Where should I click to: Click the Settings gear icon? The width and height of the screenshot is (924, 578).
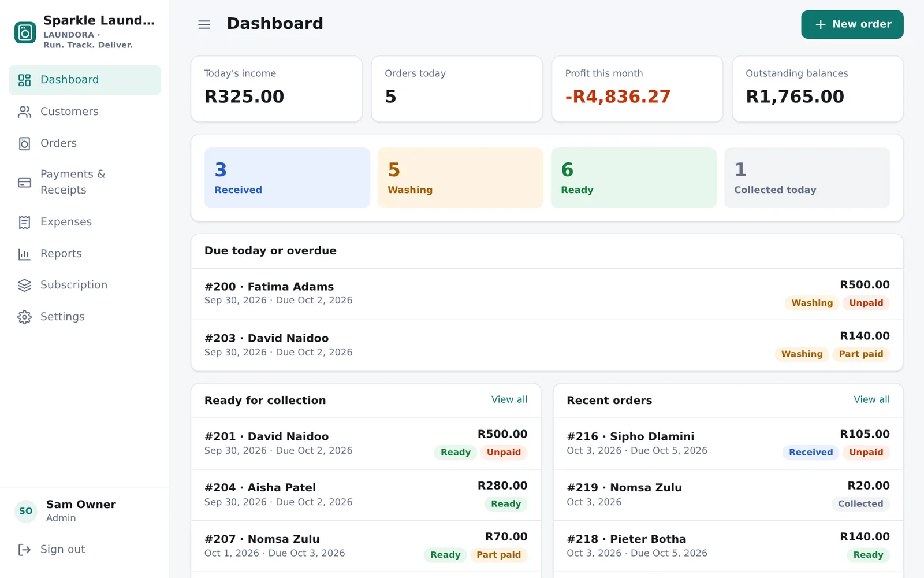24,317
